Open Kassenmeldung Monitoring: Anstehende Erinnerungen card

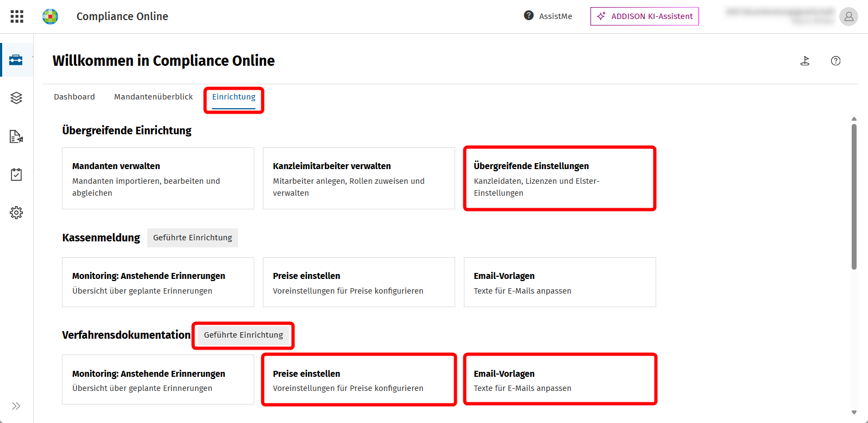pyautogui.click(x=158, y=282)
